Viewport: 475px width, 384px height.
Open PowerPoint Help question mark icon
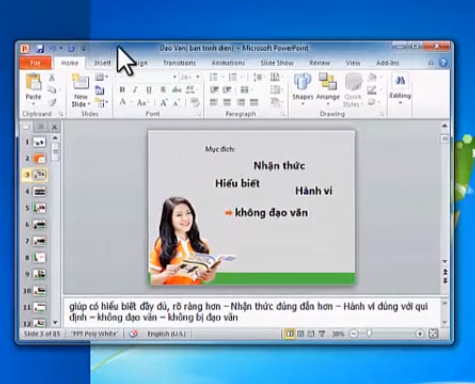pos(443,63)
